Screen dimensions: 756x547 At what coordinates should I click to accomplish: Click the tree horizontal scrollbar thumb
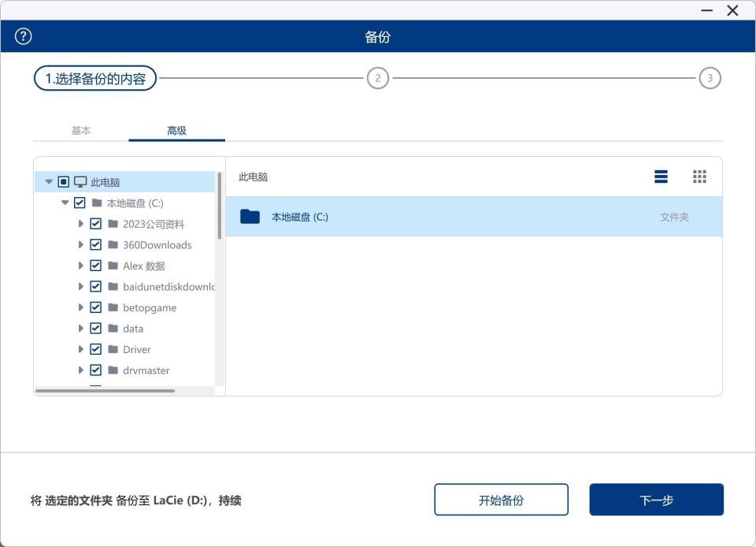click(x=105, y=391)
